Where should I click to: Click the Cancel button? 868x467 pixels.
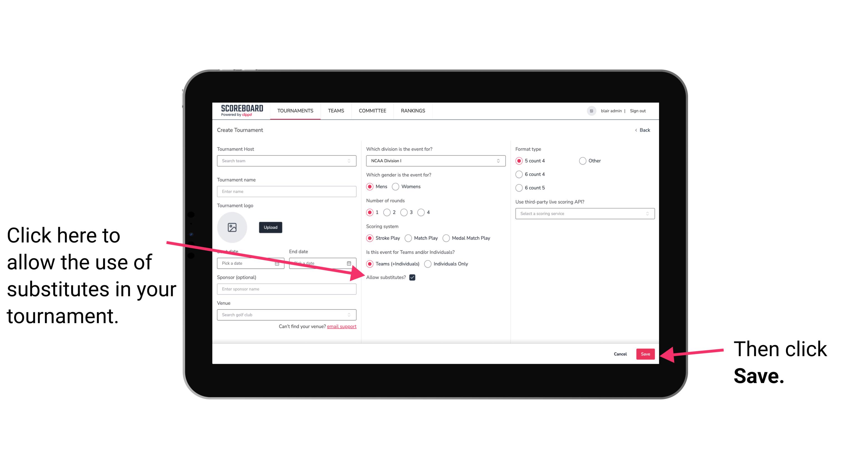[x=620, y=353]
